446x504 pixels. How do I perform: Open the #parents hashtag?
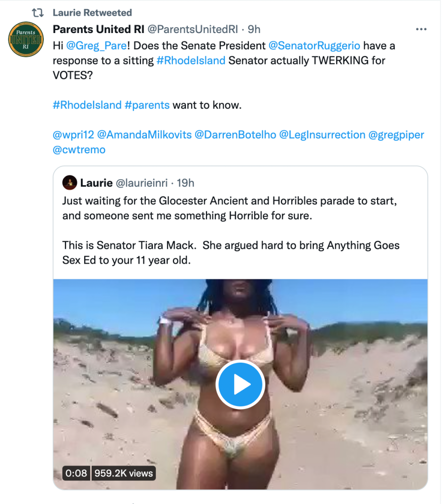click(147, 105)
